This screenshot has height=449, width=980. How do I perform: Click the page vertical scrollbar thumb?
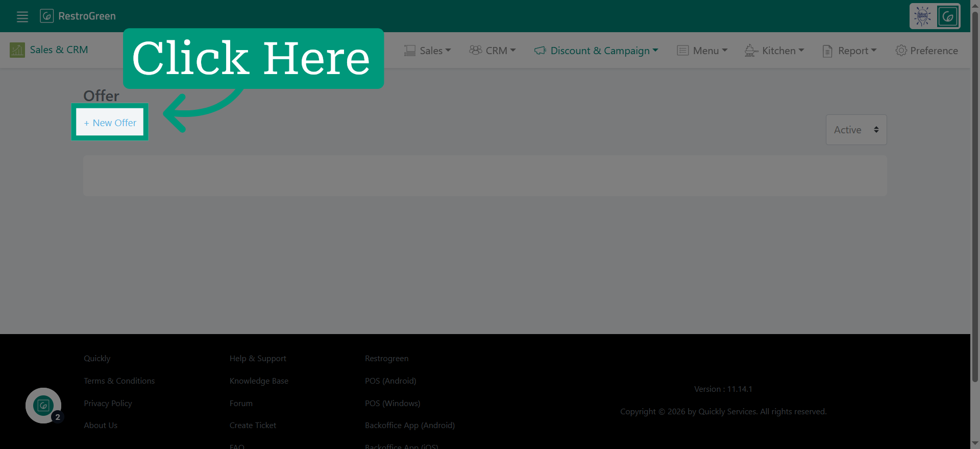975,197
